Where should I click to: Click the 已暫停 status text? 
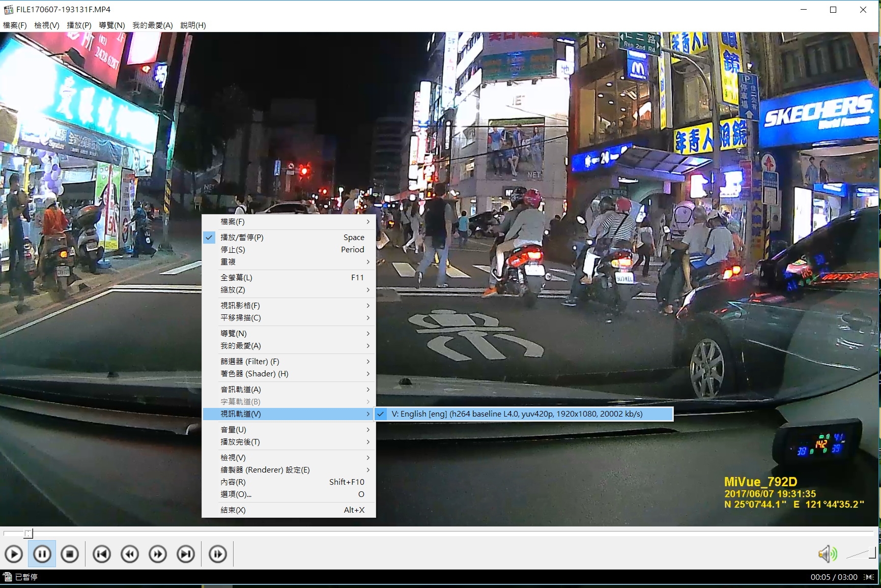pos(26,577)
